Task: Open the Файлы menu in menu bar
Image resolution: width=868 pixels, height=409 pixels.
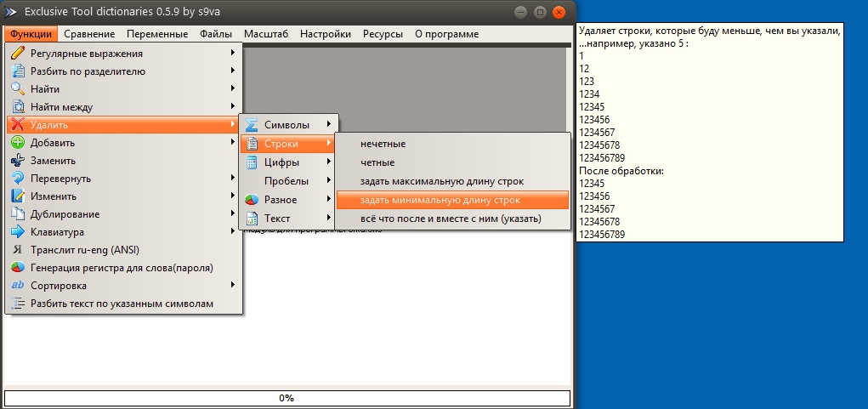Action: coord(215,34)
